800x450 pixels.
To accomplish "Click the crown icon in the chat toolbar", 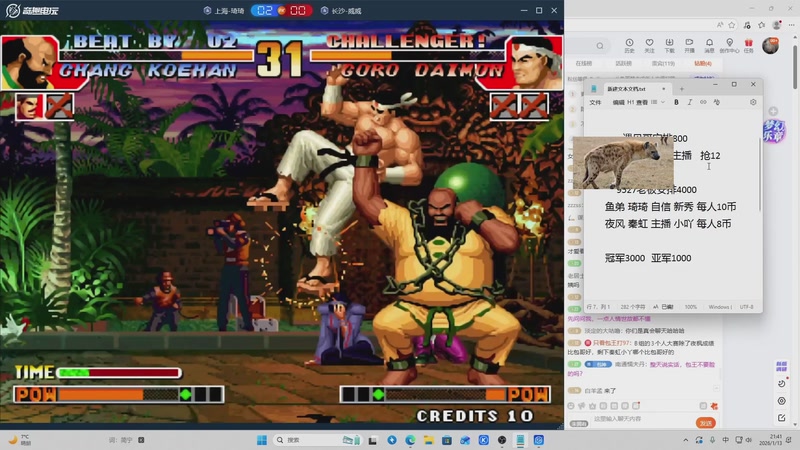I will point(592,406).
